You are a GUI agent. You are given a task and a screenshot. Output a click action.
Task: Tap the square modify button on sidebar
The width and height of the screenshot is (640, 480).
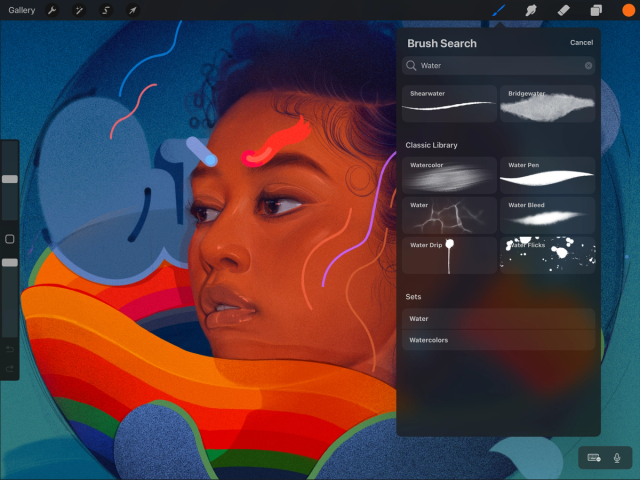coord(10,239)
